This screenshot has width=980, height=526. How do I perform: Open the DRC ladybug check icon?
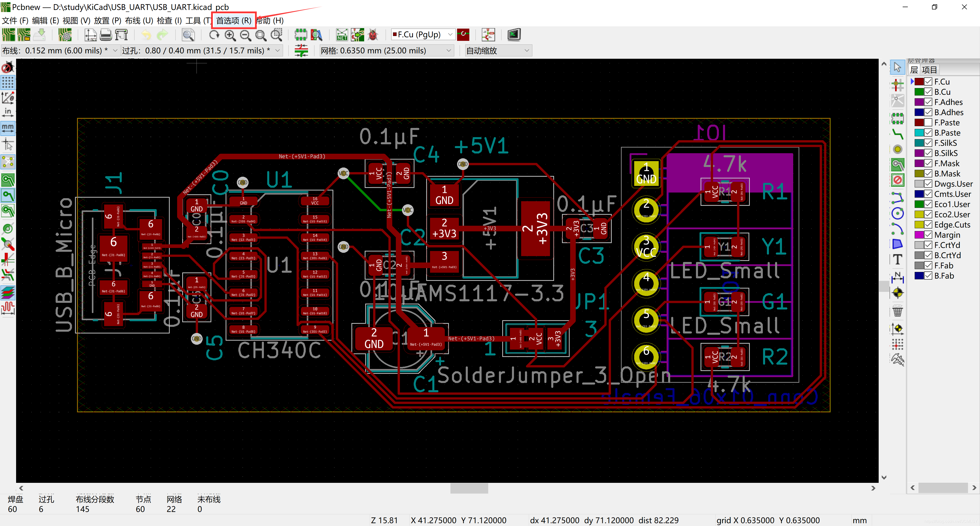click(x=373, y=35)
